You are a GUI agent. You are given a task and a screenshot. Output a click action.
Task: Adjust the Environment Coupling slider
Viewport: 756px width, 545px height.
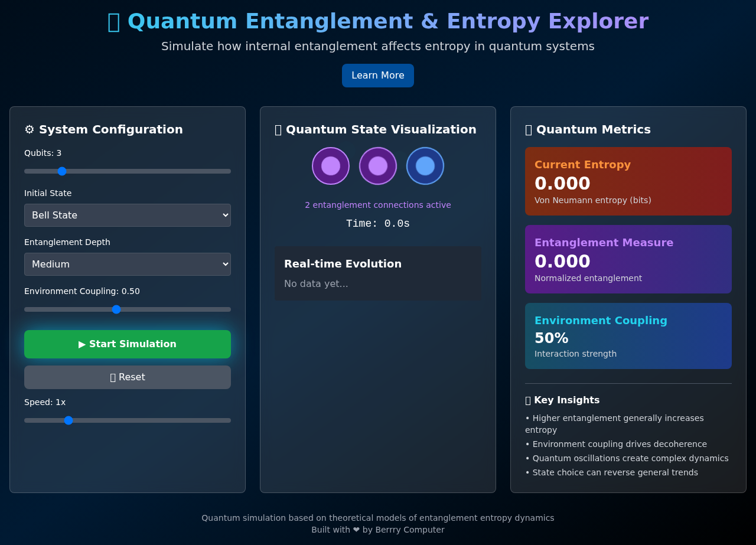point(116,309)
